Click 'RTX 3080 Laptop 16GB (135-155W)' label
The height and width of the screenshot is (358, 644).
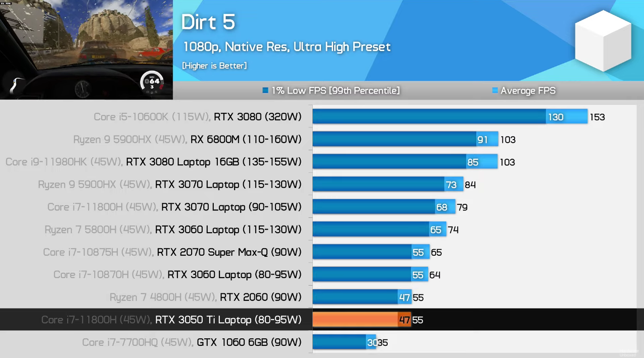(x=214, y=162)
